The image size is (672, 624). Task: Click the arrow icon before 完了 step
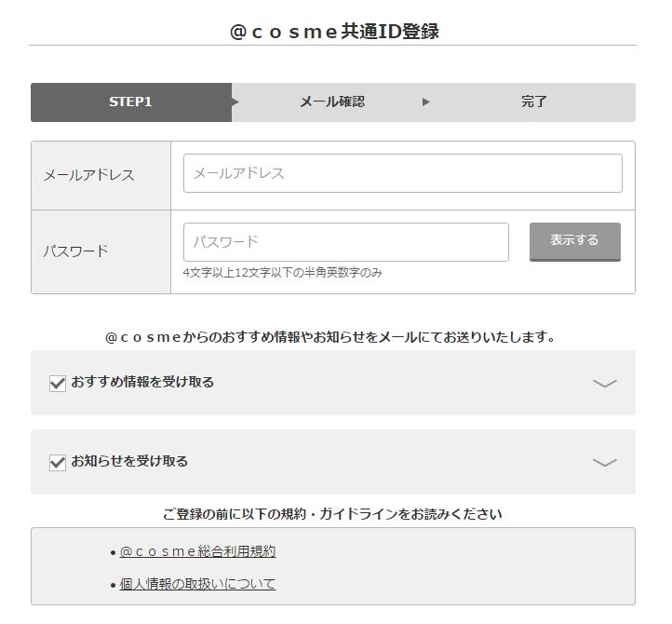tap(426, 102)
